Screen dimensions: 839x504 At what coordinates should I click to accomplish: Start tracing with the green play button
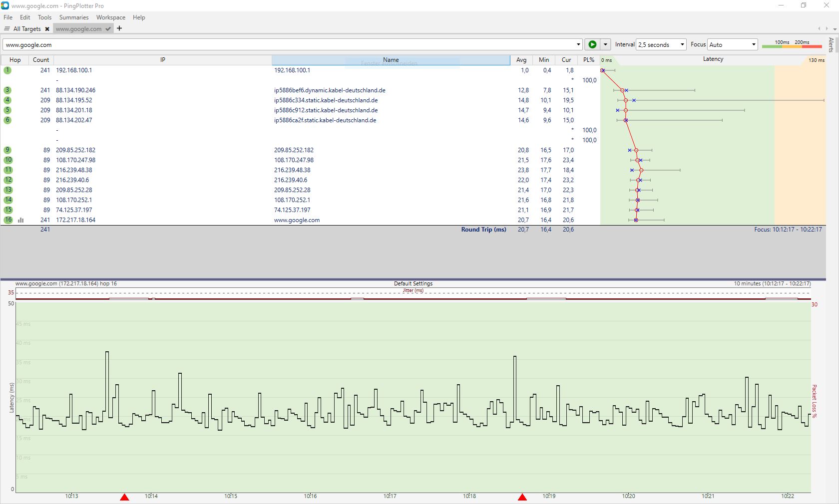coord(592,44)
